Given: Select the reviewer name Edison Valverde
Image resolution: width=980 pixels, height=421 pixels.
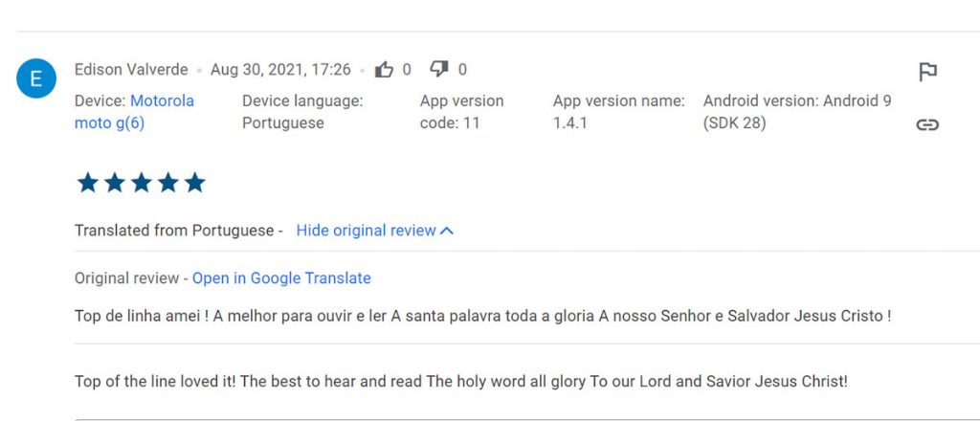Looking at the screenshot, I should pyautogui.click(x=131, y=70).
